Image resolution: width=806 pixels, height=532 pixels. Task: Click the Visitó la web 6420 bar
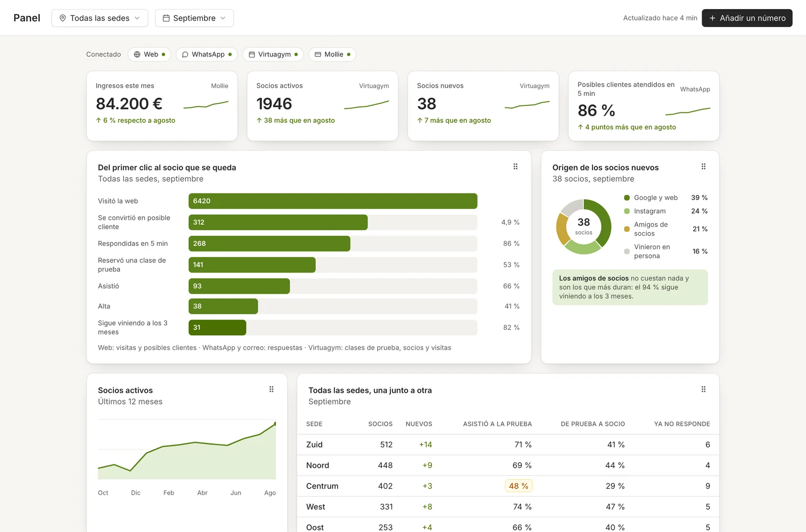[x=333, y=201]
